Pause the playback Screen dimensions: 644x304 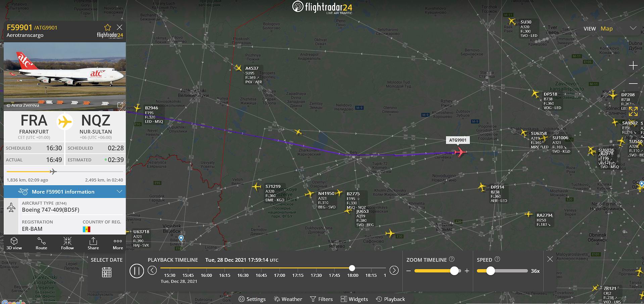(137, 270)
